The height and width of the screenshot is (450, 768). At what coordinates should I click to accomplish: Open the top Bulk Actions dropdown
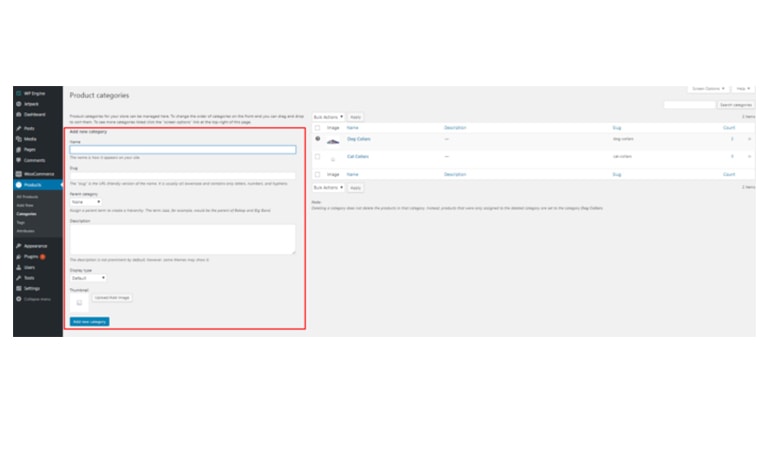tap(328, 117)
